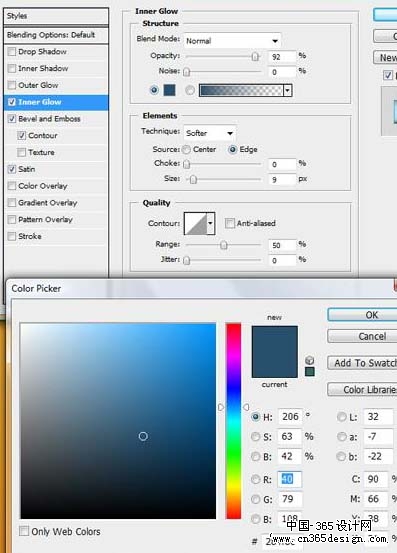397x553 pixels.
Task: Click the web-safe color swatch below the cube
Action: pos(310,371)
